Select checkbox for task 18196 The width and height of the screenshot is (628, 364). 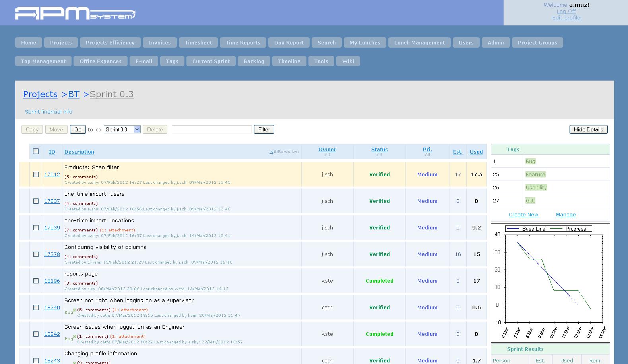click(36, 281)
